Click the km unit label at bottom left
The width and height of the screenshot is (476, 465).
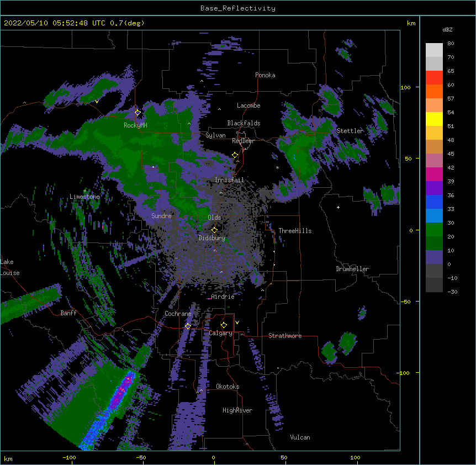[8, 459]
